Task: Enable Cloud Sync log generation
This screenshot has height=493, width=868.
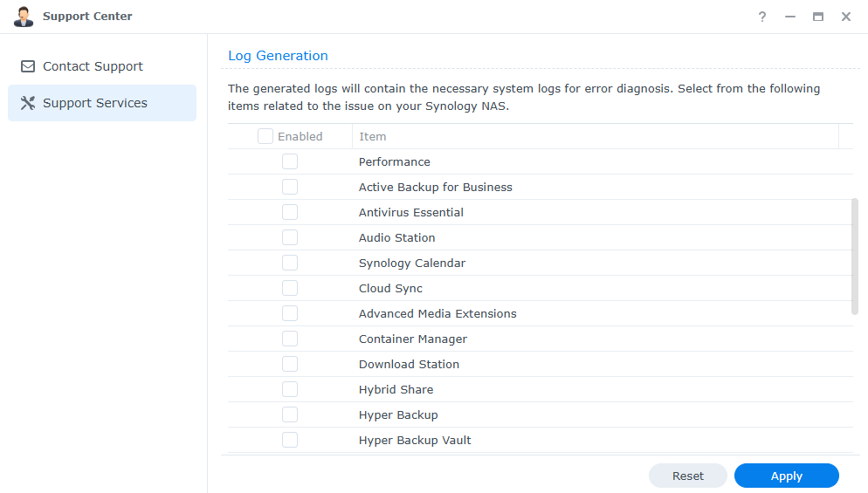Action: [290, 288]
